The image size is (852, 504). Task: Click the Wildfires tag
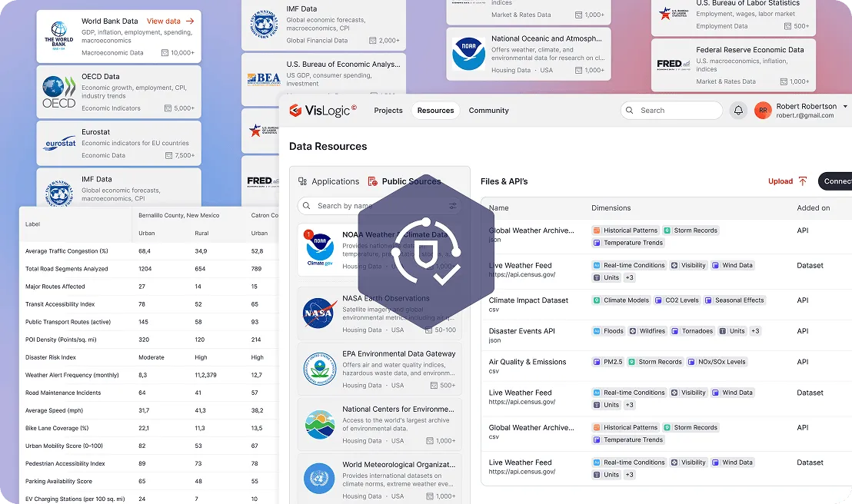[x=647, y=330]
